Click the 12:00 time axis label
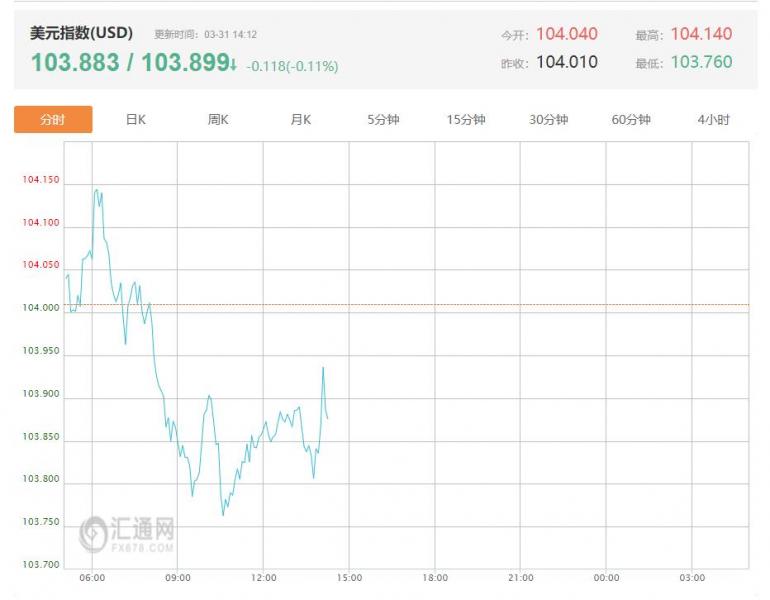 point(263,578)
